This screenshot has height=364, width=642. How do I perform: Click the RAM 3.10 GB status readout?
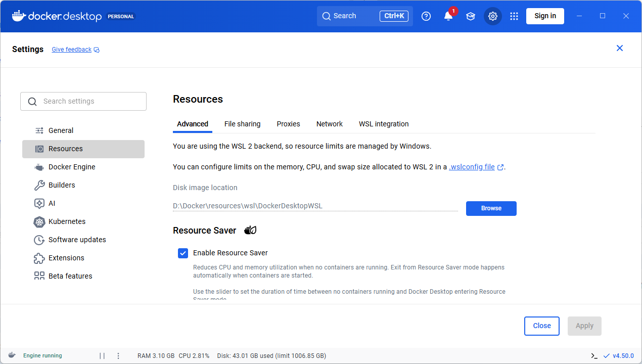click(x=156, y=356)
